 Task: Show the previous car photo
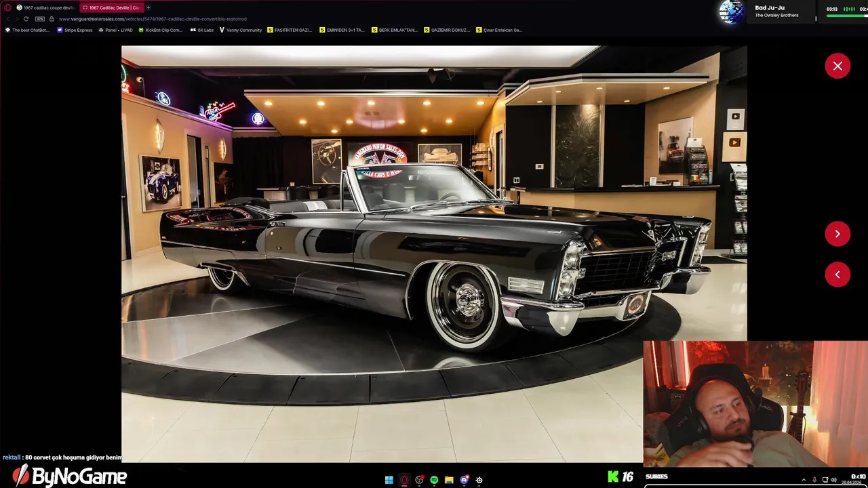[837, 274]
